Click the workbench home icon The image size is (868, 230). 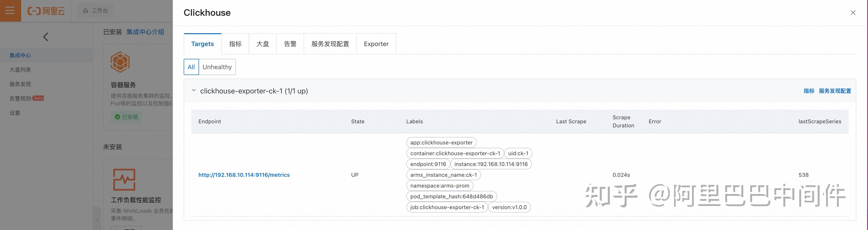pos(86,11)
